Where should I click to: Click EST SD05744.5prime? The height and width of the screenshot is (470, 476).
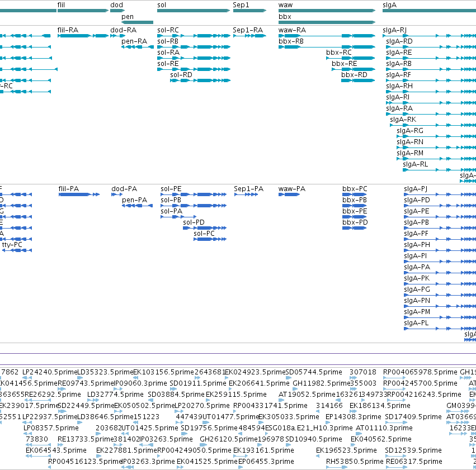pyautogui.click(x=288, y=378)
